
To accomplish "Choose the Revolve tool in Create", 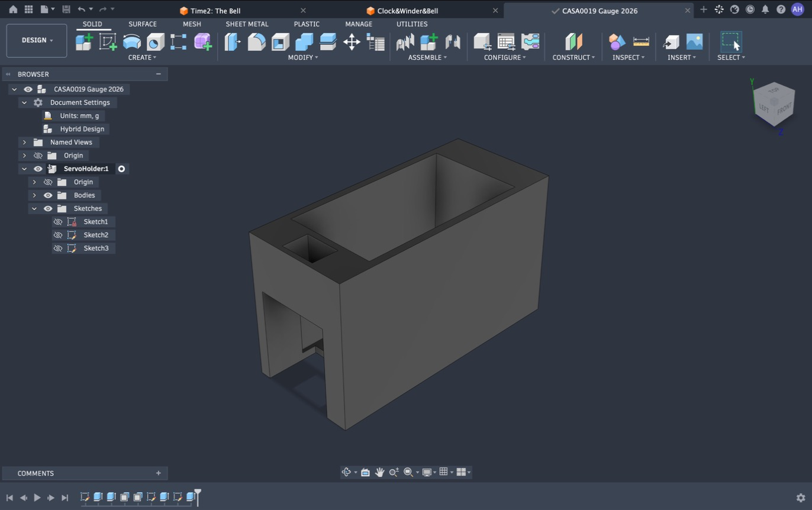I will pyautogui.click(x=132, y=42).
